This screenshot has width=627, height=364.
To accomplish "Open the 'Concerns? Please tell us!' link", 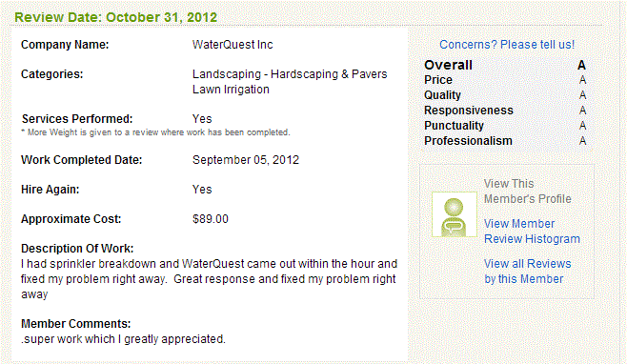I will pos(507,45).
